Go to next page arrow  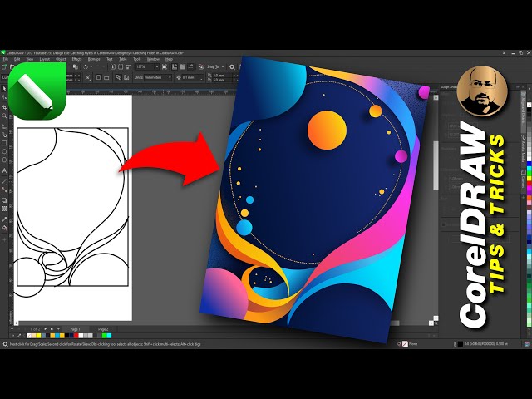click(x=46, y=329)
